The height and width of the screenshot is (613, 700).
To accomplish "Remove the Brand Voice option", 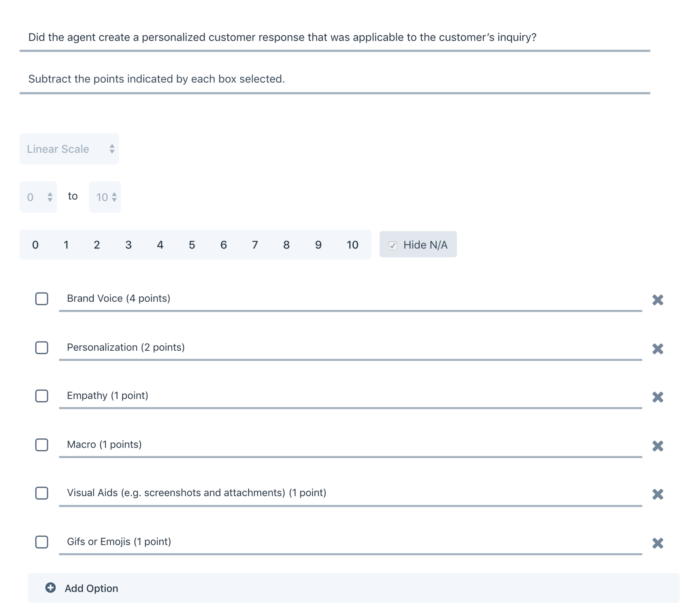I will click(x=657, y=300).
